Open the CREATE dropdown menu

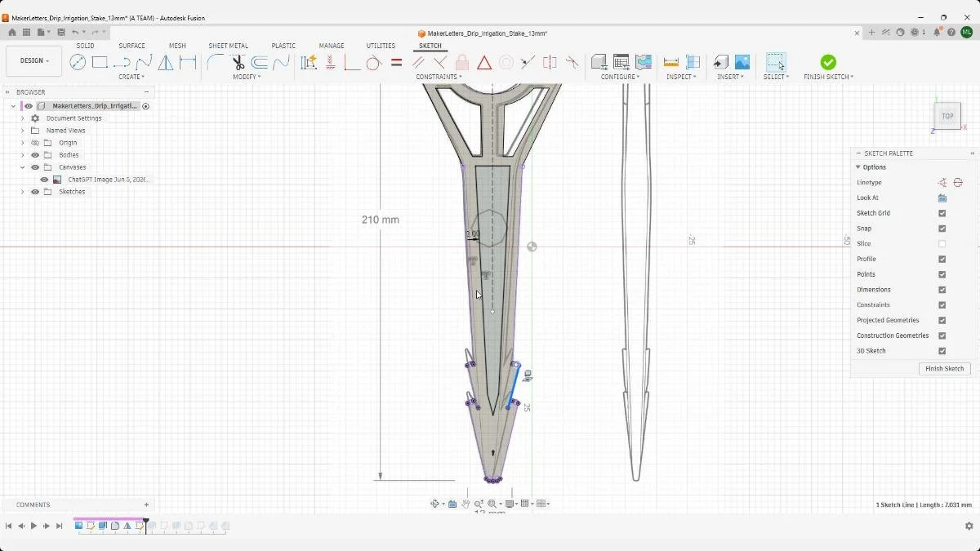click(x=131, y=77)
